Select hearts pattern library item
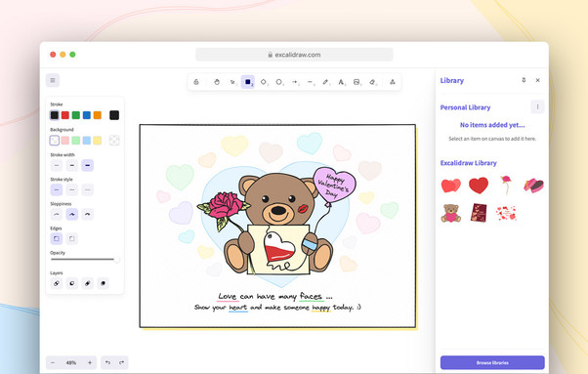Screen dimensions: 588x374 click(506, 213)
